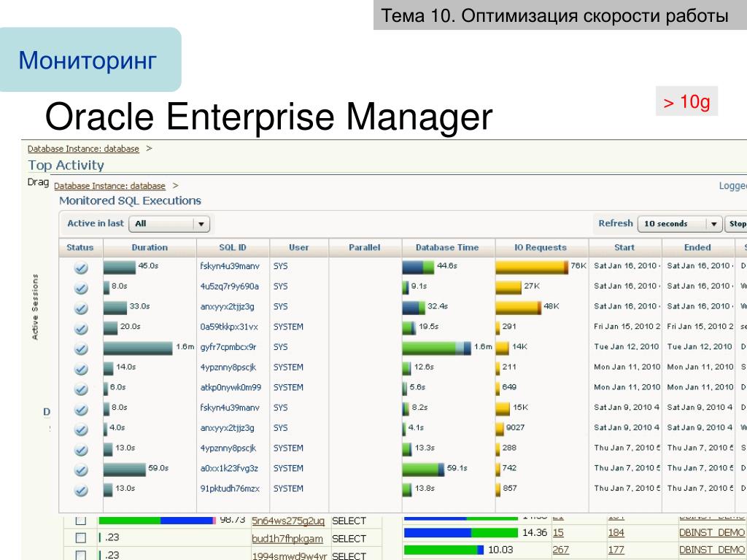Viewport: 747px width, 560px height.
Task: Sort by the Database Time column header
Action: point(447,248)
